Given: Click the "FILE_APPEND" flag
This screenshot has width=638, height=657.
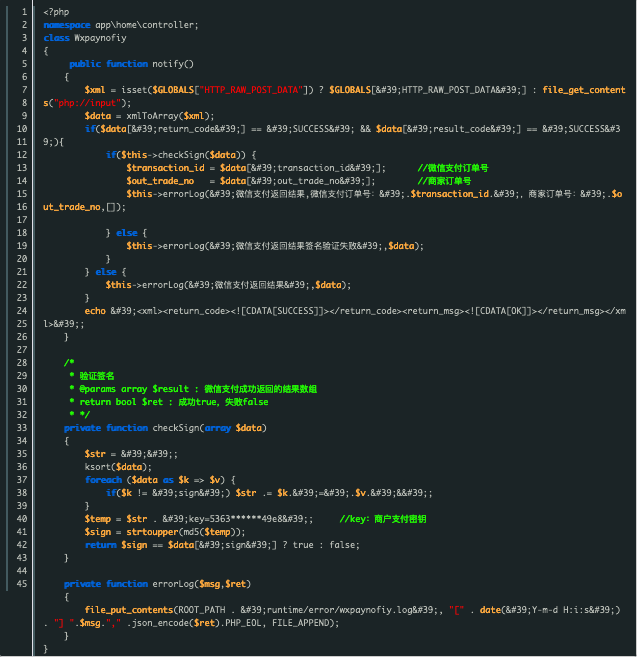Looking at the screenshot, I should [x=300, y=623].
